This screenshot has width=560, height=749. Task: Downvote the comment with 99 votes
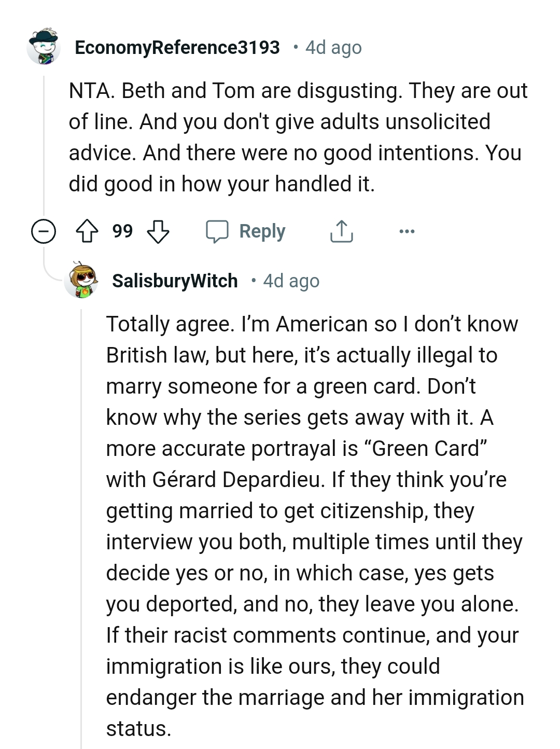pyautogui.click(x=158, y=231)
